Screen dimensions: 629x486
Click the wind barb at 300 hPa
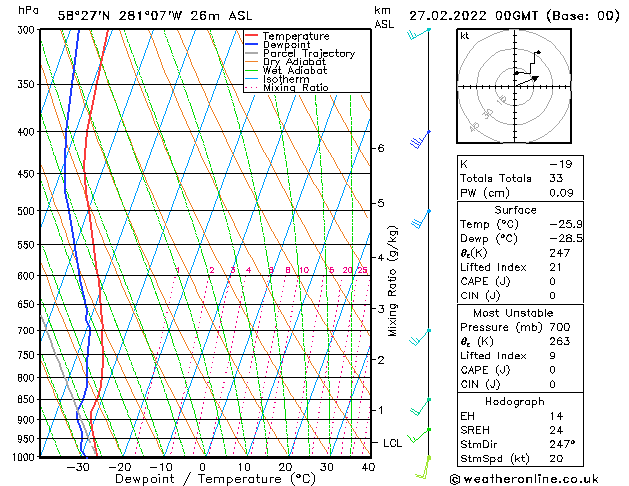pos(419,34)
